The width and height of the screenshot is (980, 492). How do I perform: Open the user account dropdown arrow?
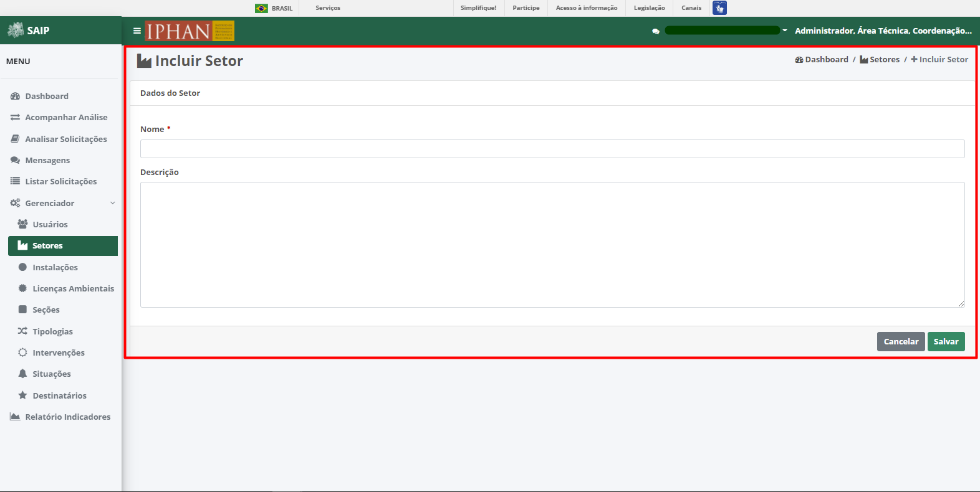[785, 31]
